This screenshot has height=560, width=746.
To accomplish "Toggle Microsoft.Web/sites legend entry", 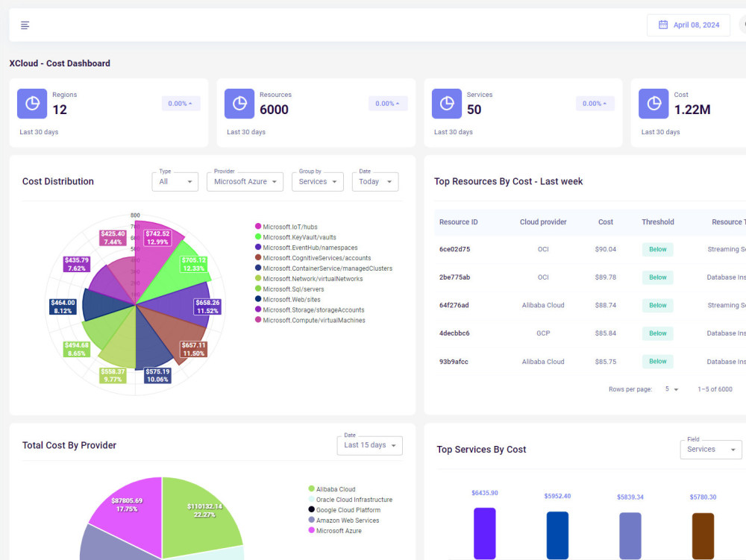I will point(288,300).
